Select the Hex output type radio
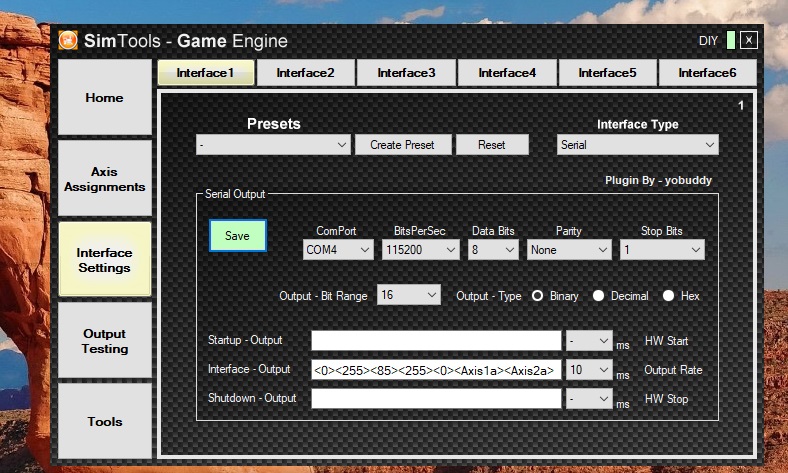 [668, 296]
